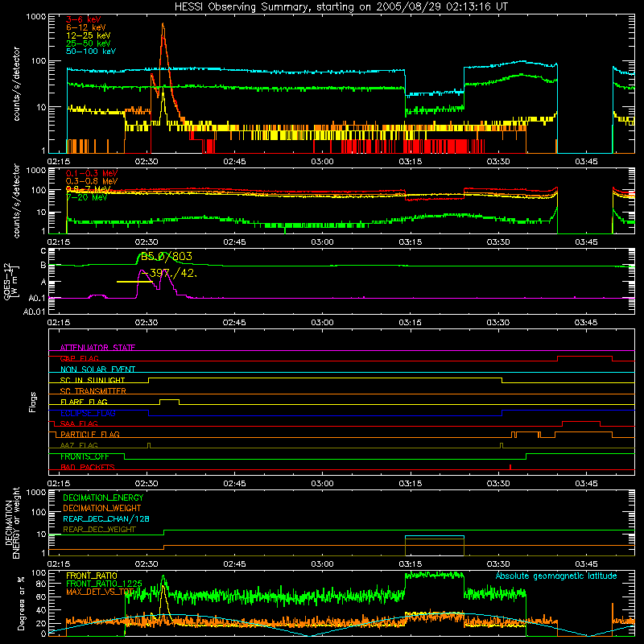Viewport: 644px width, 644px height.
Task: Select the "25-50 keV" legend label
Action: [x=88, y=43]
